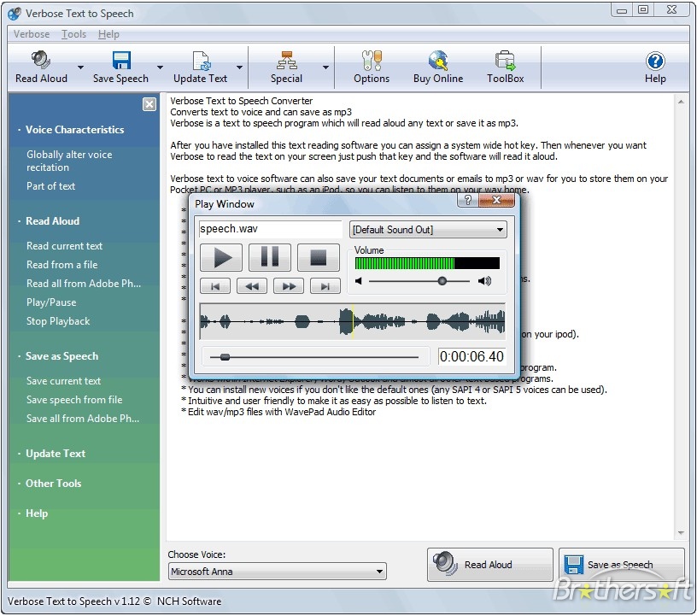
Task: Click the Read Aloud toolbar icon
Action: tap(41, 61)
